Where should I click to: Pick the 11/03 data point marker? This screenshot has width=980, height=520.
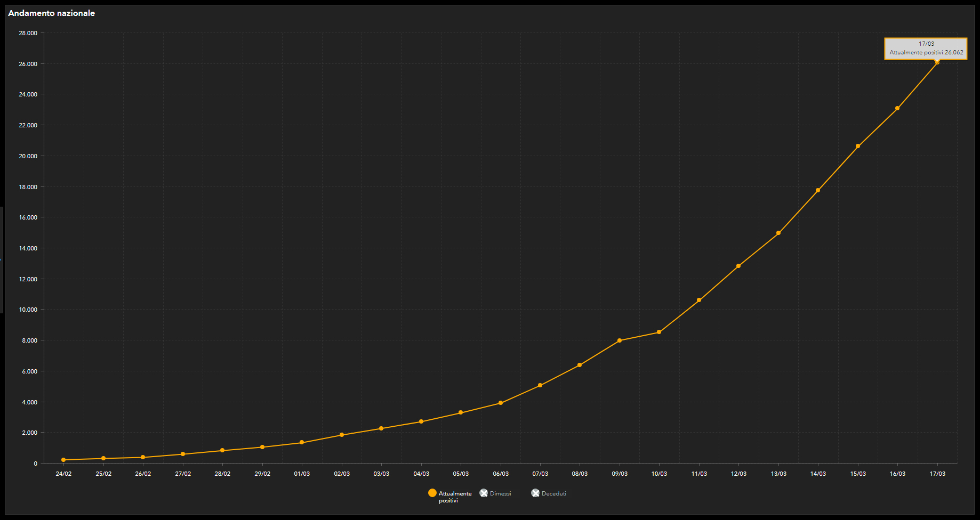tap(699, 300)
